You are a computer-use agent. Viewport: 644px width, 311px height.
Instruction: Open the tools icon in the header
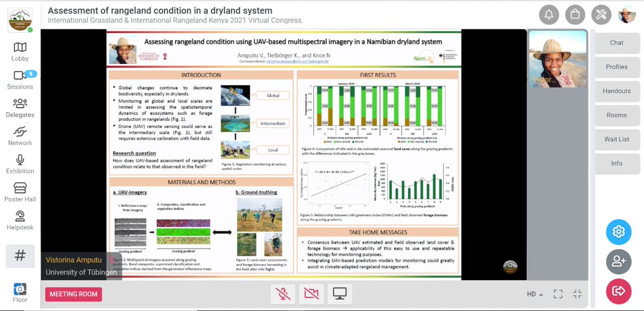coord(601,15)
